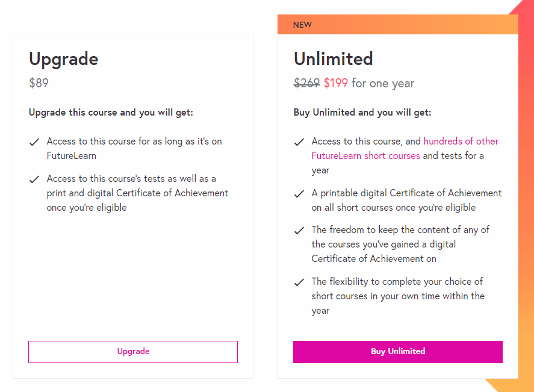Click the $199 discounted price
This screenshot has height=392, width=534.
pyautogui.click(x=336, y=83)
